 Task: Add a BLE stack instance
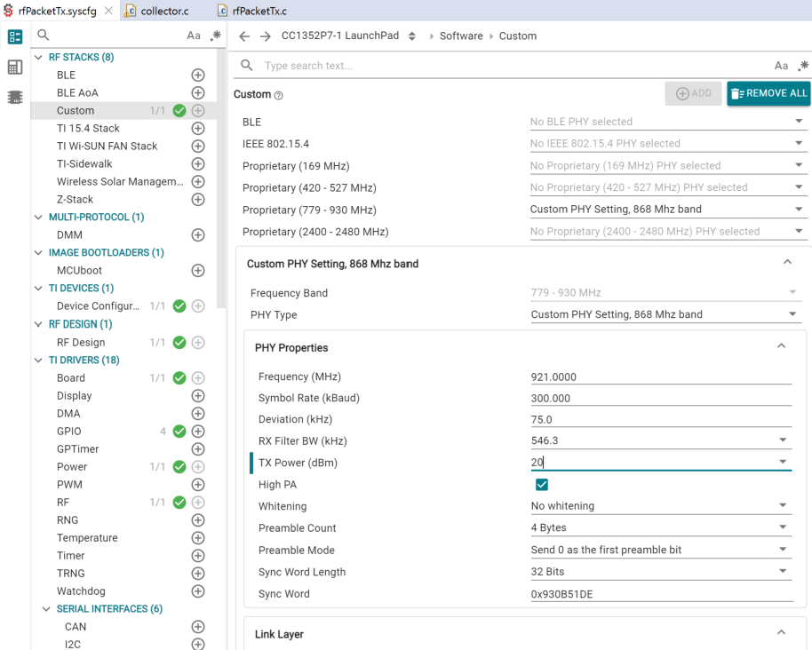(198, 75)
